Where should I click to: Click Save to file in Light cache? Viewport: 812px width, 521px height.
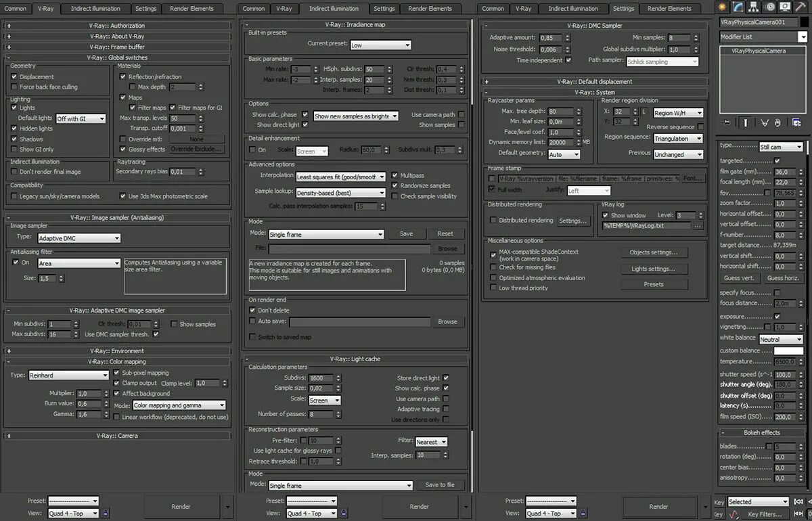(x=440, y=484)
